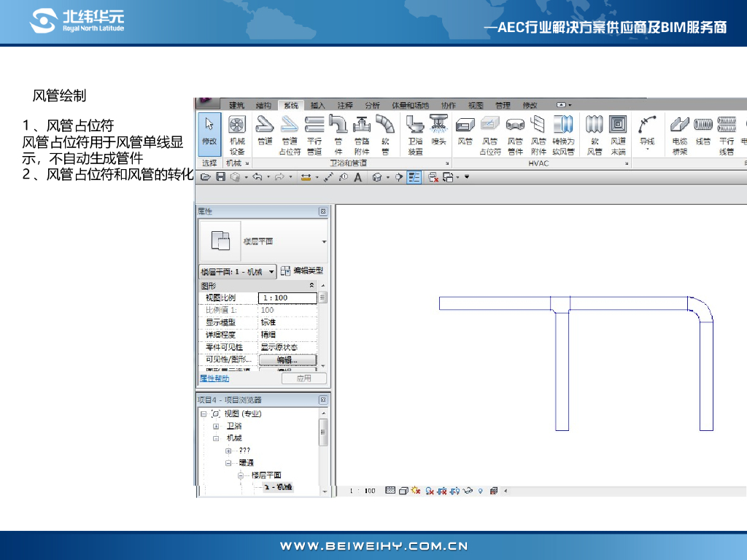Choose the 软风管 flex duct tool
Screen dimensions: 747x560
[595, 132]
